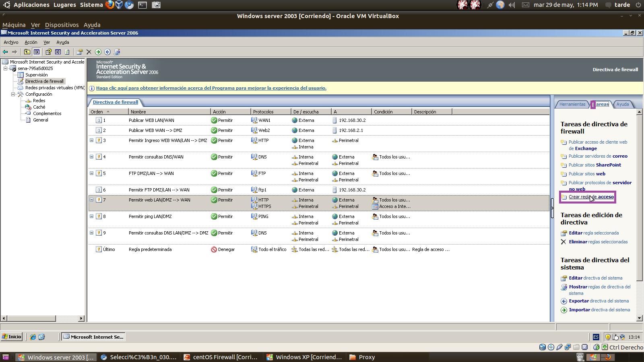
Task: Click the Firefox icon in Ubuntu top panel
Action: 109,5
